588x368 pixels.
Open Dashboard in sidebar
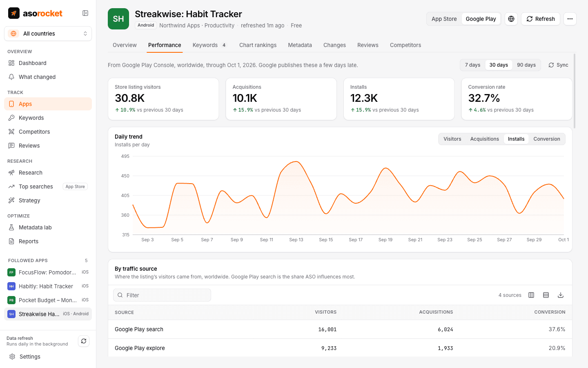[48, 63]
